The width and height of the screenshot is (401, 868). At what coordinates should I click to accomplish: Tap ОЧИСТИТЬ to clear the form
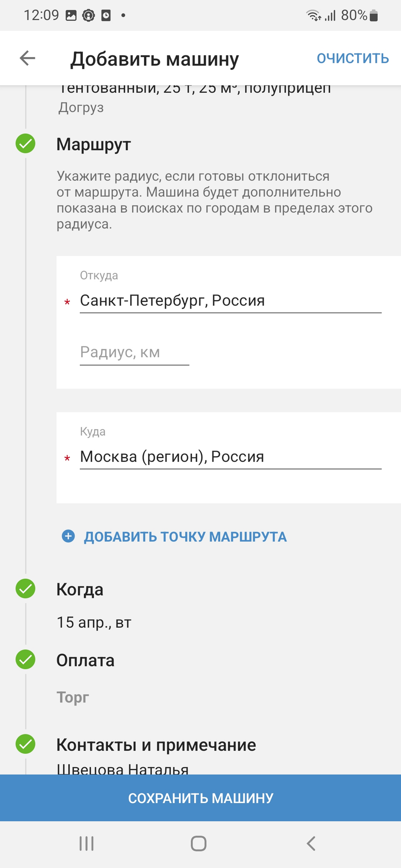click(x=353, y=58)
